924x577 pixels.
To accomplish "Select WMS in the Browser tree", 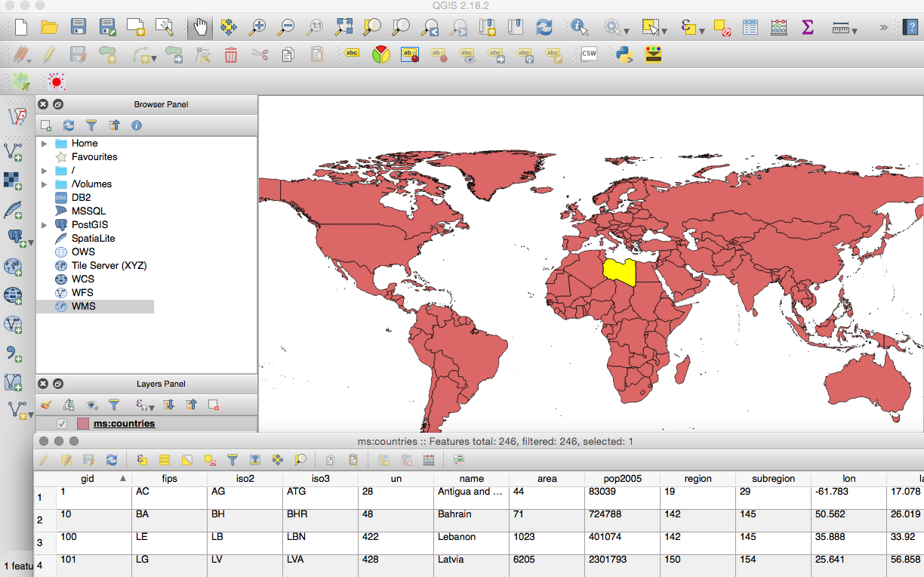I will (83, 307).
